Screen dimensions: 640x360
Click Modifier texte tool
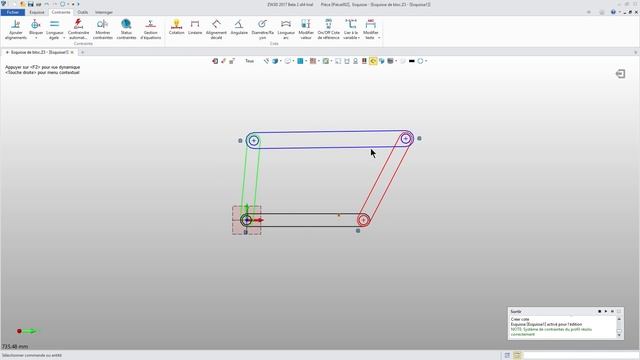click(x=371, y=29)
